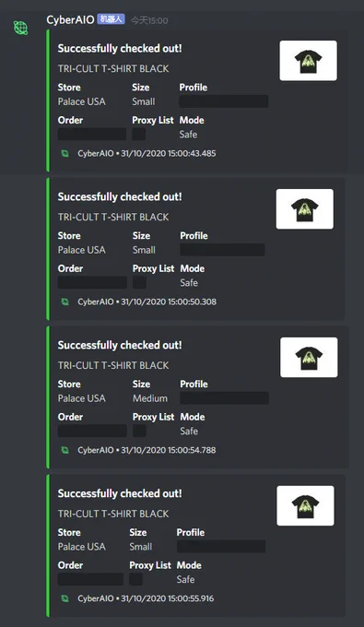Click footer icon of the 15:00:55.916 embed

(x=65, y=598)
